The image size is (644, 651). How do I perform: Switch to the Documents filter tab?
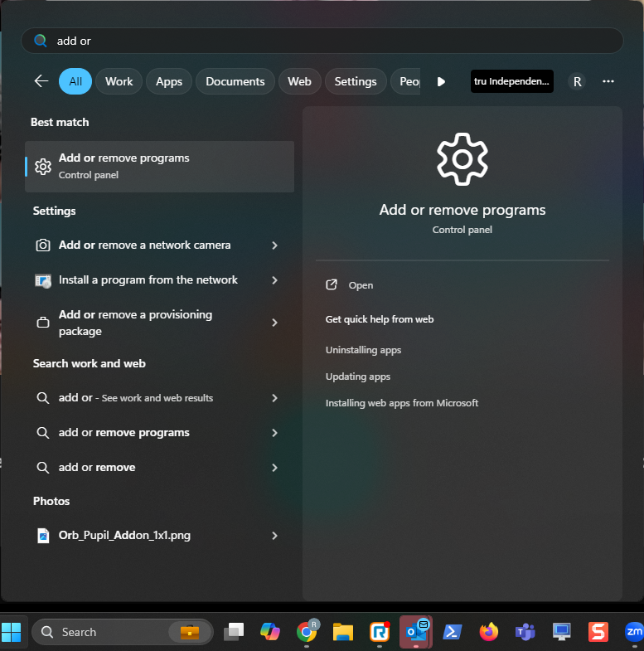[x=235, y=81]
